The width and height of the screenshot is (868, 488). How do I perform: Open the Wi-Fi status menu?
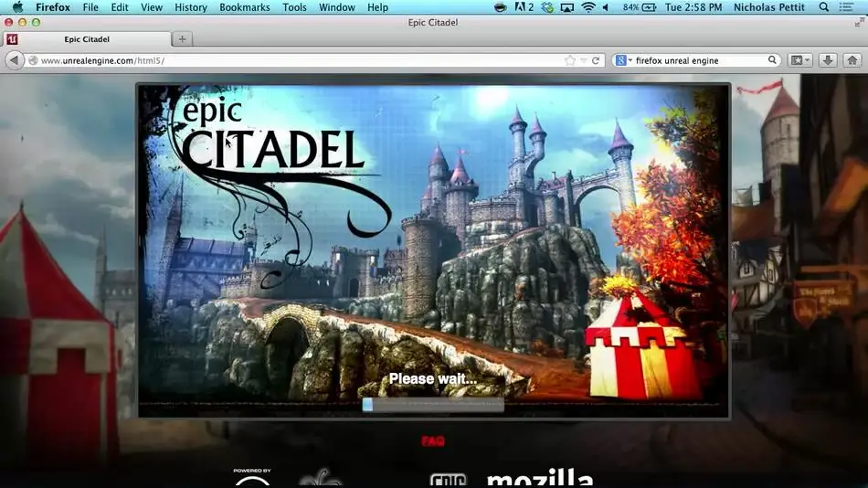(588, 7)
